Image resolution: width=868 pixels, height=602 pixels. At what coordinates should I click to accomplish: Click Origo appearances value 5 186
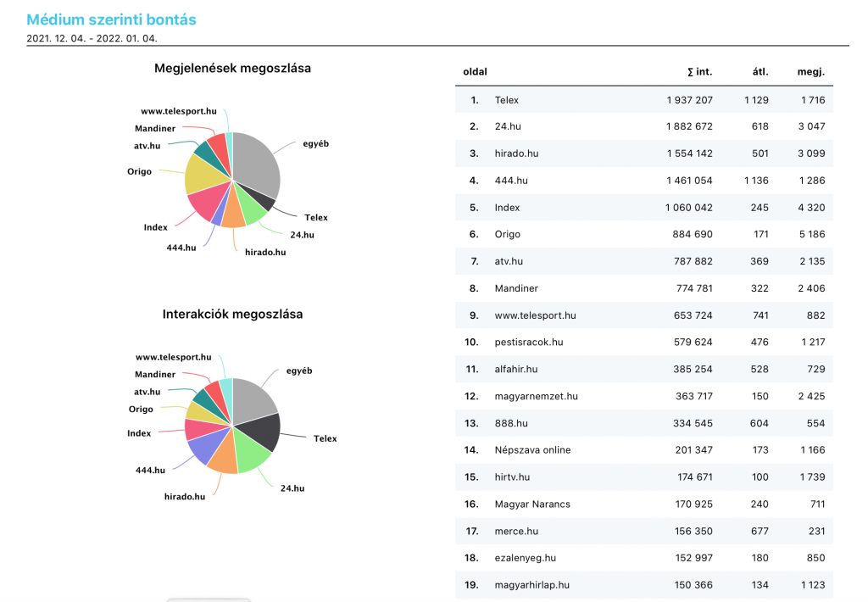812,234
